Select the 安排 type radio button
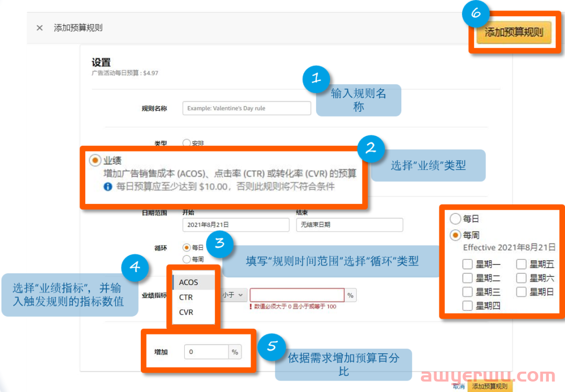The image size is (565, 392). [186, 143]
